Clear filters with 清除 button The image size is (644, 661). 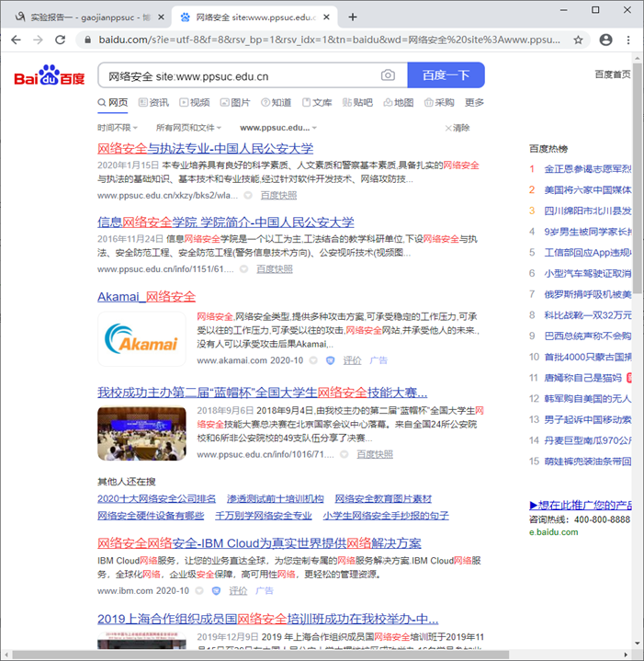[458, 128]
